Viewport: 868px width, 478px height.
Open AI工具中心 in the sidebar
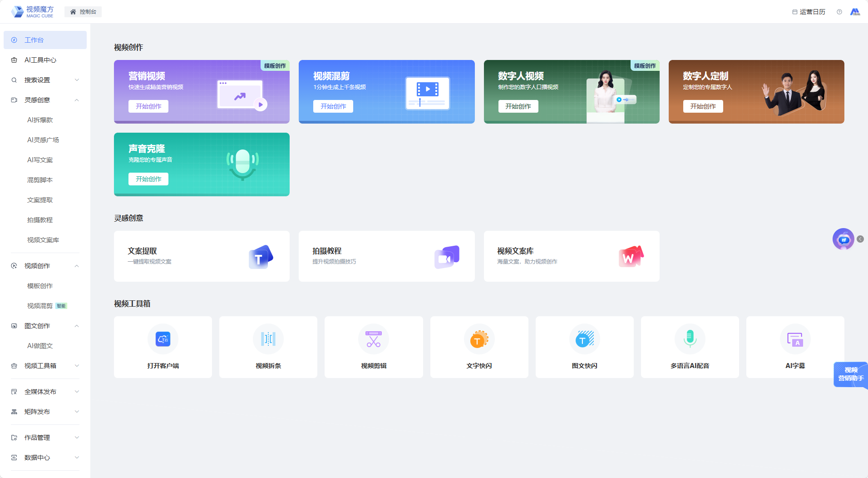click(45, 60)
